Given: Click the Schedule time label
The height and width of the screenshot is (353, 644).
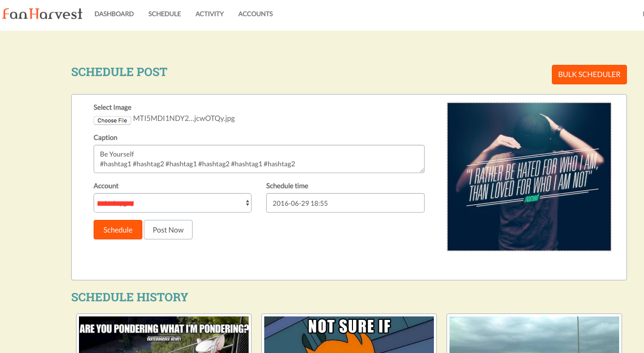Looking at the screenshot, I should 287,186.
